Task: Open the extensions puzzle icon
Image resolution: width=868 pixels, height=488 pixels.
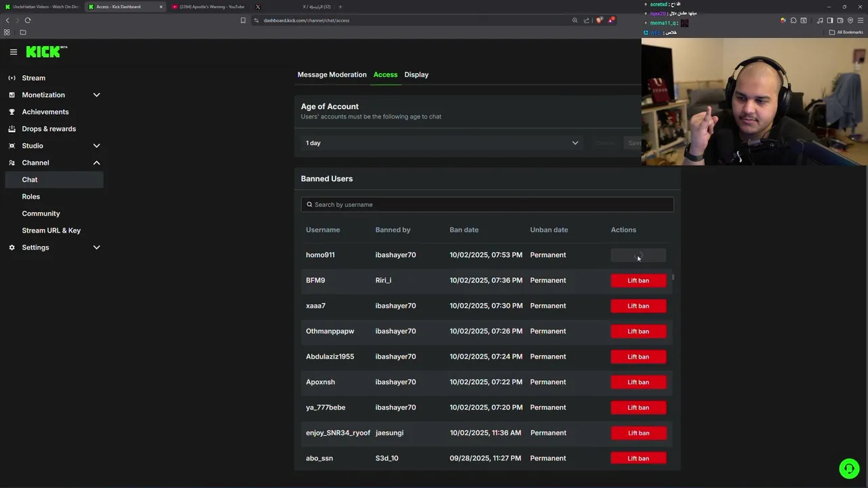Action: [793, 20]
